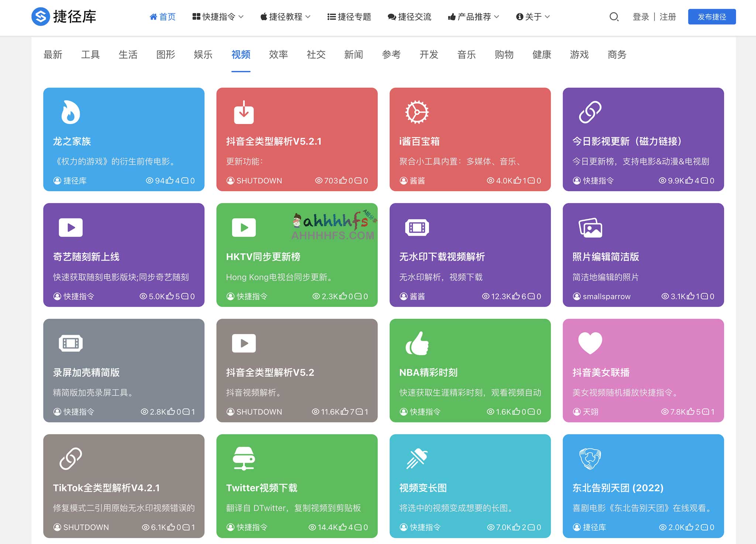Click the film ticket icon on 无水印下载视频解析
The width and height of the screenshot is (756, 544).
click(x=416, y=228)
